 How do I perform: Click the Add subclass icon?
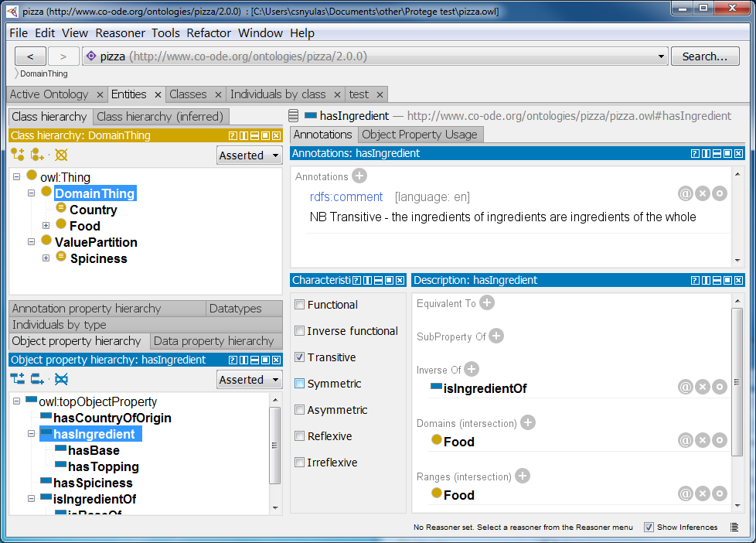[x=17, y=155]
